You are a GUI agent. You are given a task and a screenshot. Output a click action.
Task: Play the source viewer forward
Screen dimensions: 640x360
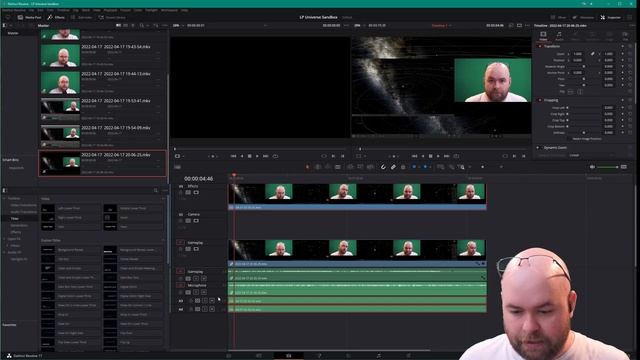257,156
